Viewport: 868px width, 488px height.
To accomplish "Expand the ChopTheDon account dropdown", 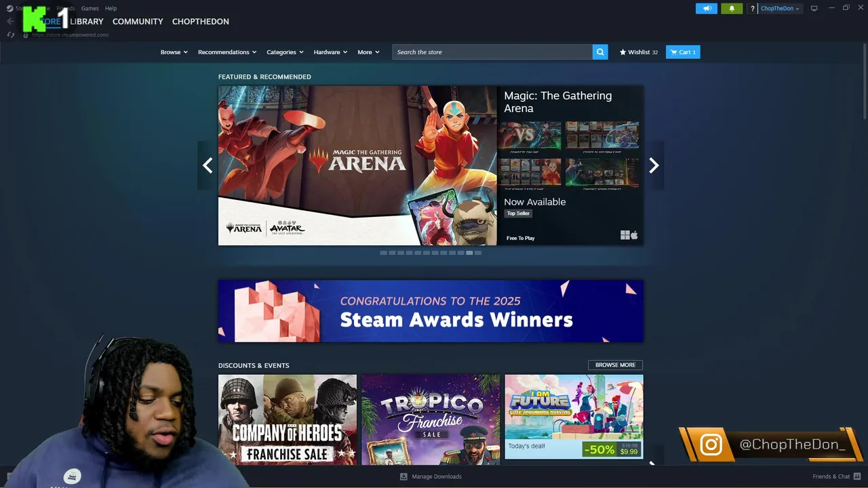I will (780, 8).
